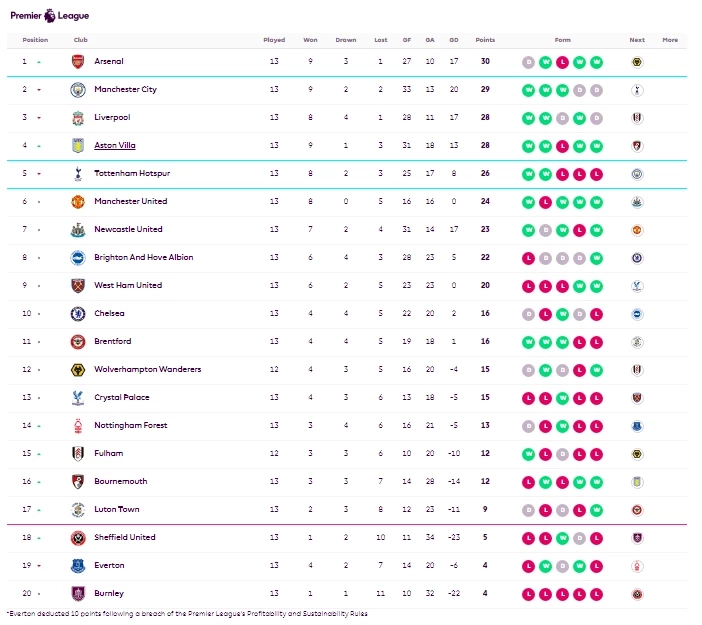Click the Manchester City club crest
Viewport: 702px width, 625px height.
click(x=78, y=90)
